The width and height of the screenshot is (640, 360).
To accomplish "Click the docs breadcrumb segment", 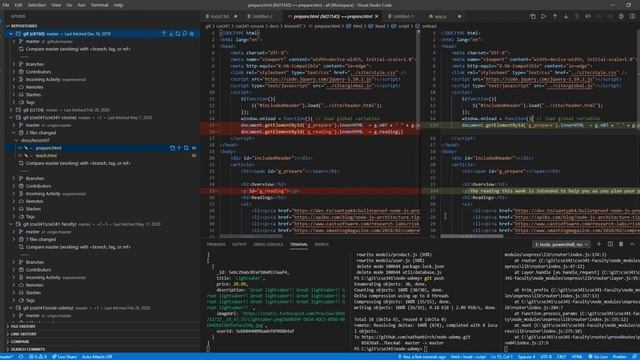I will coord(274,26).
